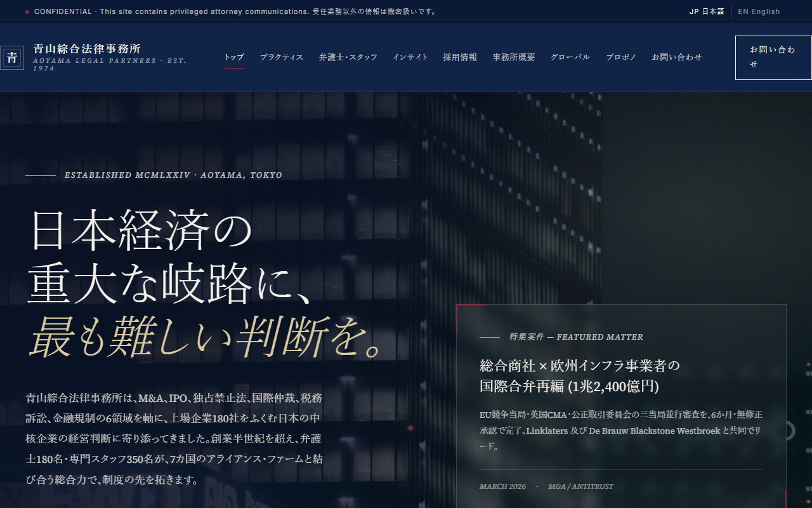Click the red confidential indicator dot

click(27, 12)
